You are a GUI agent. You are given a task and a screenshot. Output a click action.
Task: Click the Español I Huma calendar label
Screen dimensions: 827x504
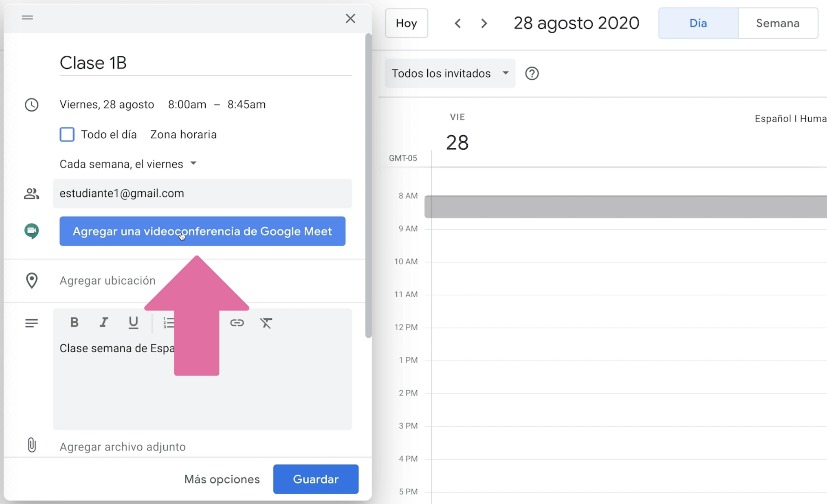pos(791,119)
